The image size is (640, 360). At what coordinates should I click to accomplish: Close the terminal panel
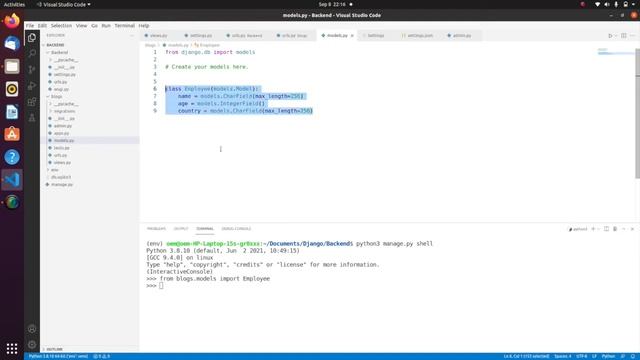632,229
